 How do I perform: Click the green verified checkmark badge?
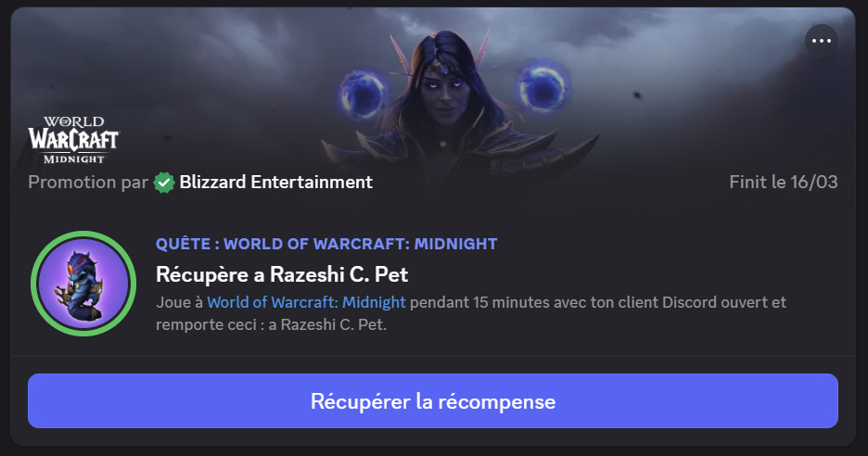click(164, 182)
